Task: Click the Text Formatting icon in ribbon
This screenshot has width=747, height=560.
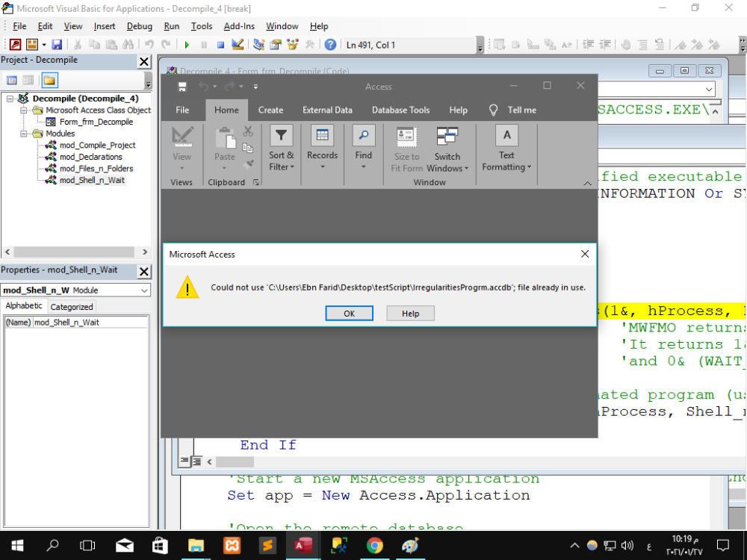Action: [x=507, y=136]
